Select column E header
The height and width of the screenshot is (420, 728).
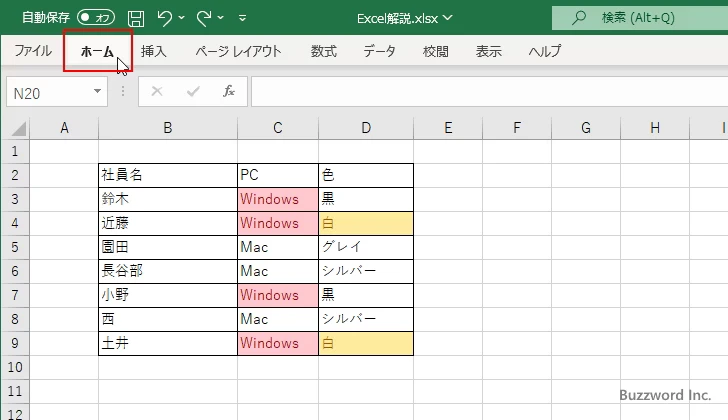click(x=448, y=128)
